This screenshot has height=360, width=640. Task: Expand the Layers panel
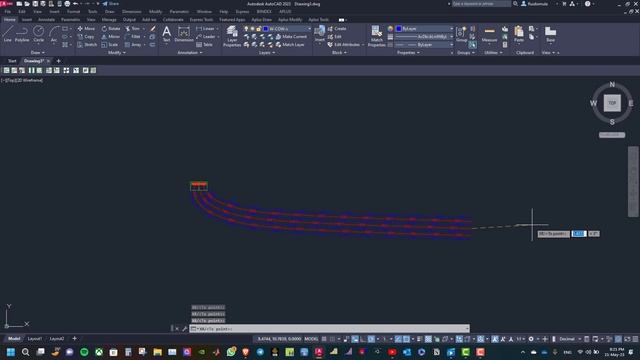(x=267, y=53)
